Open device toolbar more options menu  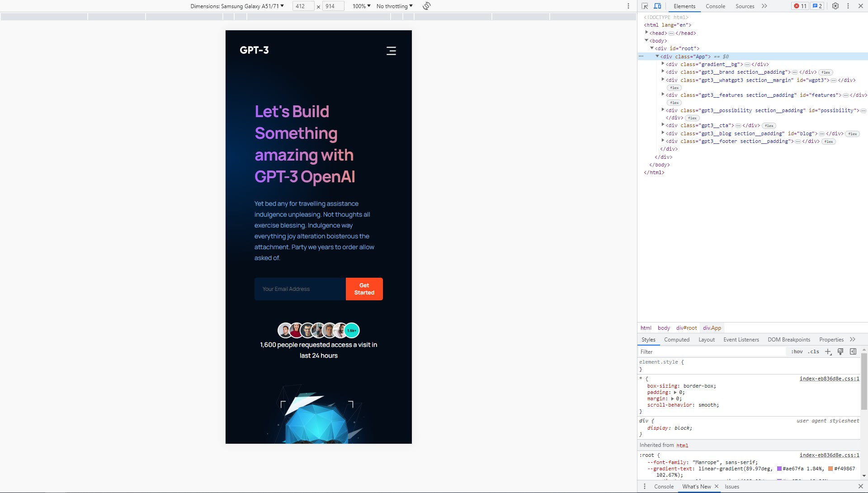click(x=628, y=6)
